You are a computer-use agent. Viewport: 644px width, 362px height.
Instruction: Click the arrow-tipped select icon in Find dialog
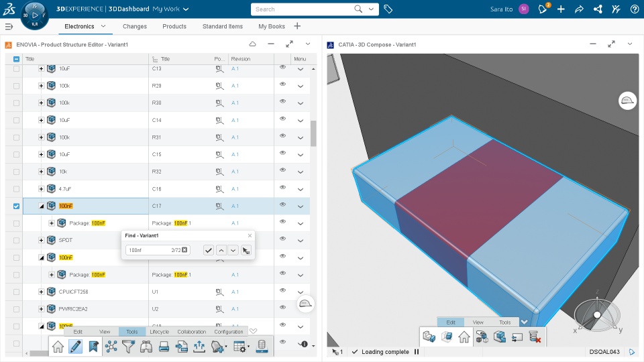click(246, 250)
